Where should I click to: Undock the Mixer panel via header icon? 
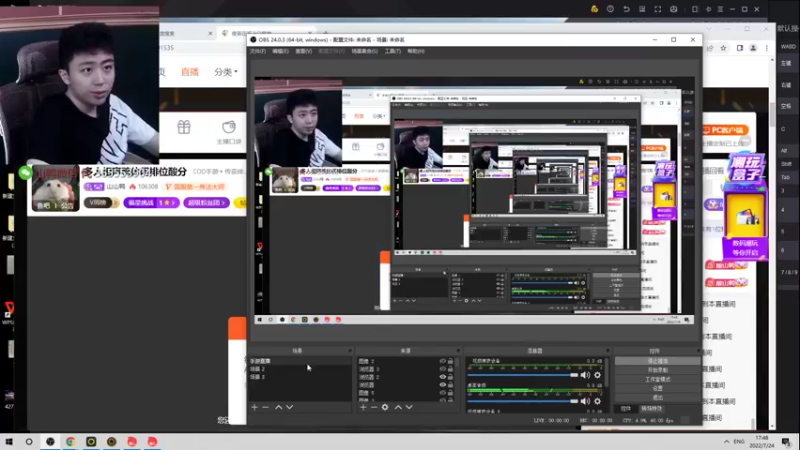(x=608, y=351)
